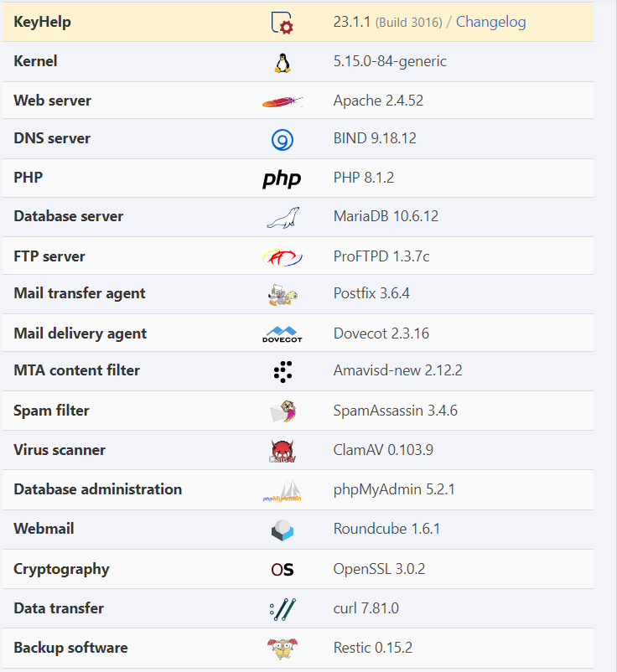The width and height of the screenshot is (617, 672).
Task: Open the Changelog link
Action: (490, 23)
